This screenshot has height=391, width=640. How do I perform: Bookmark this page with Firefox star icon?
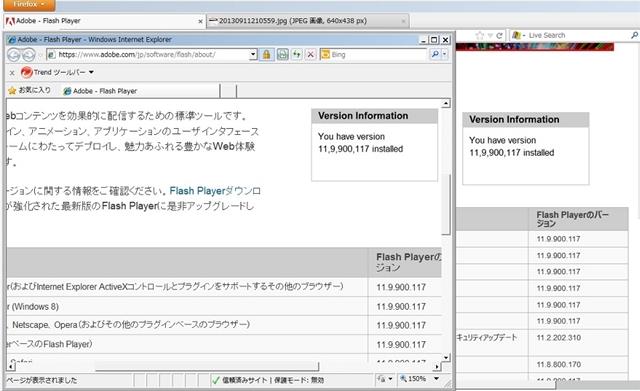tap(480, 36)
